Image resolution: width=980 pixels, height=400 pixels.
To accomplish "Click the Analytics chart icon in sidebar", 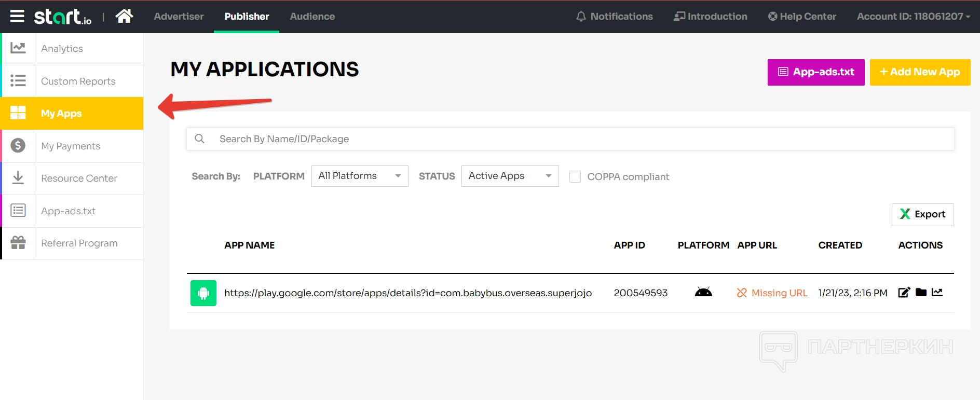I will tap(18, 48).
